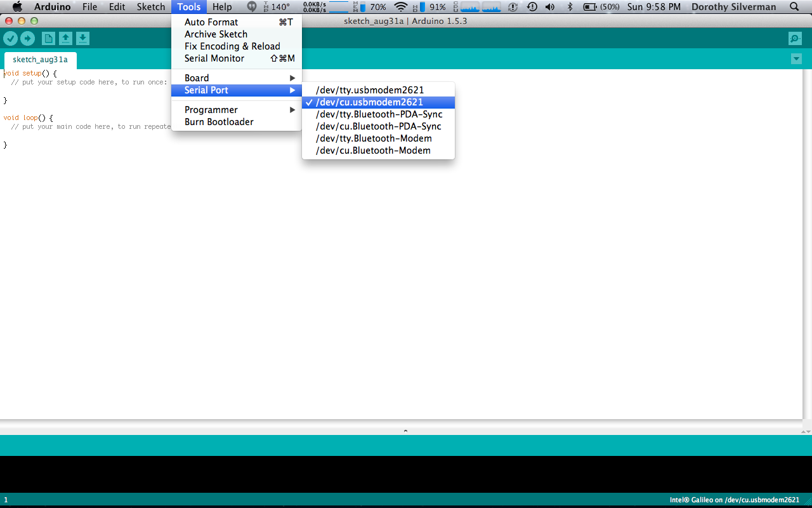This screenshot has width=812, height=508.
Task: Select /dev/cu.usbmodem2621 checked serial port
Action: point(378,102)
